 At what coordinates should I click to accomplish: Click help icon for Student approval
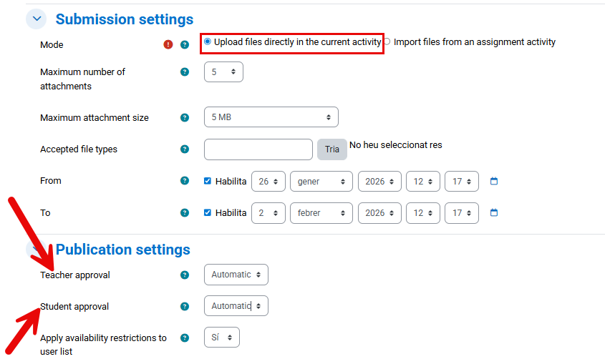click(185, 306)
